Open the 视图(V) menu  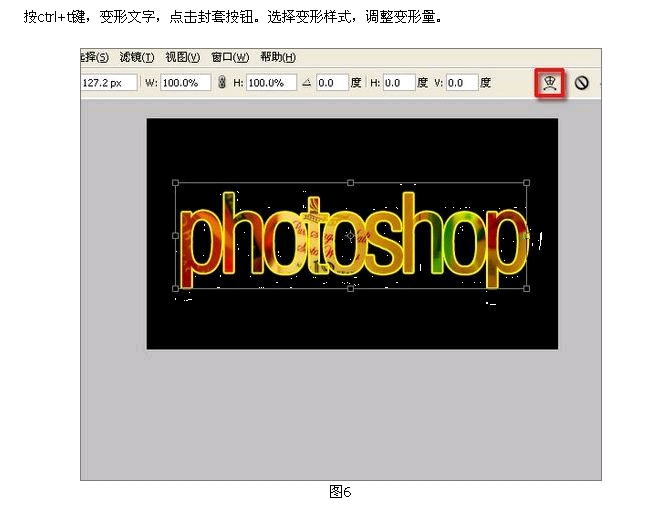[x=182, y=57]
